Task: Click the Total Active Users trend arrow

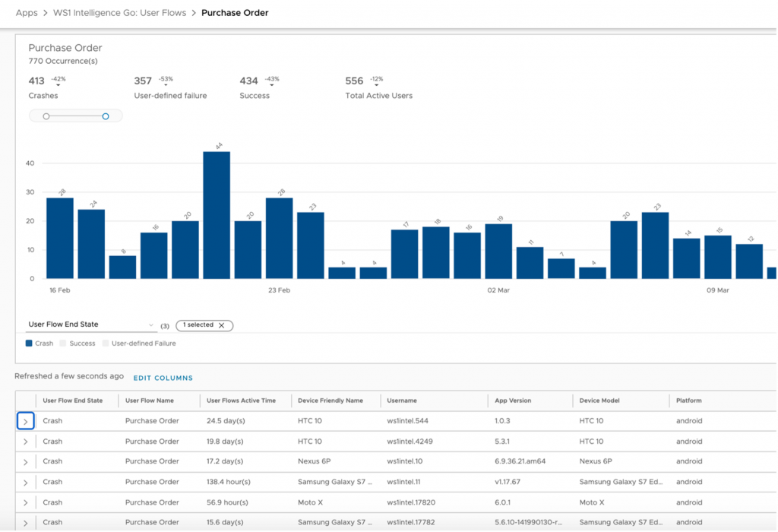Action: tap(375, 85)
